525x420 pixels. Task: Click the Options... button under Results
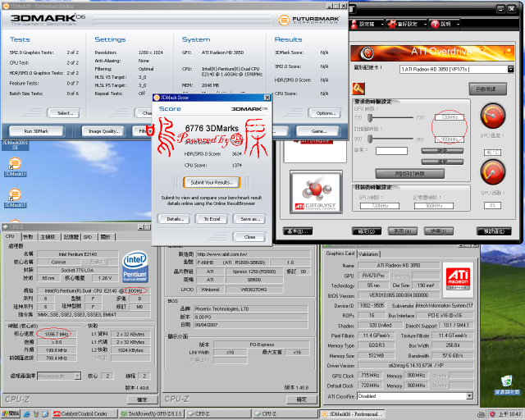[x=326, y=113]
